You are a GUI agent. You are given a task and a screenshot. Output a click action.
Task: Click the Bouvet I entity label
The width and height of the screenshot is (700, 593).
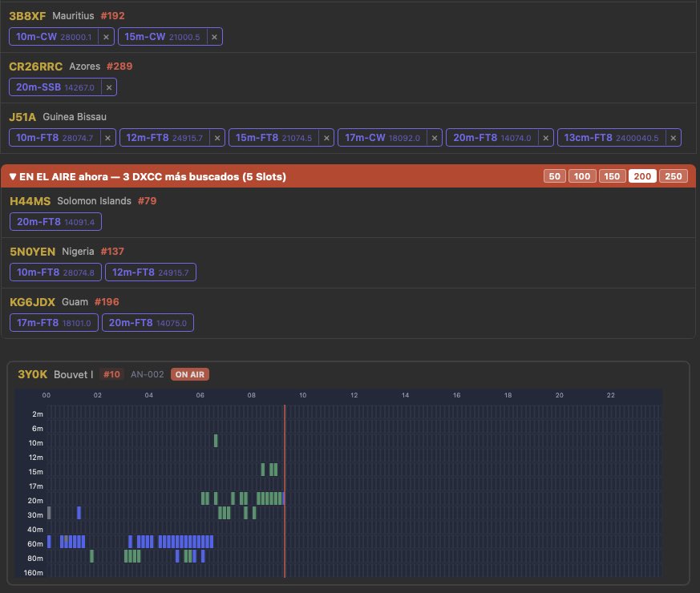[x=74, y=374]
